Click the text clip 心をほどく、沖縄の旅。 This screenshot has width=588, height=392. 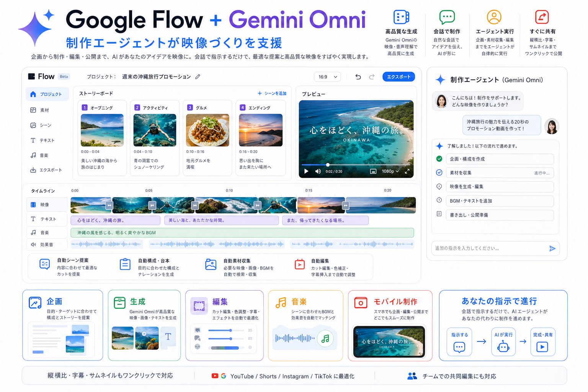coord(115,220)
